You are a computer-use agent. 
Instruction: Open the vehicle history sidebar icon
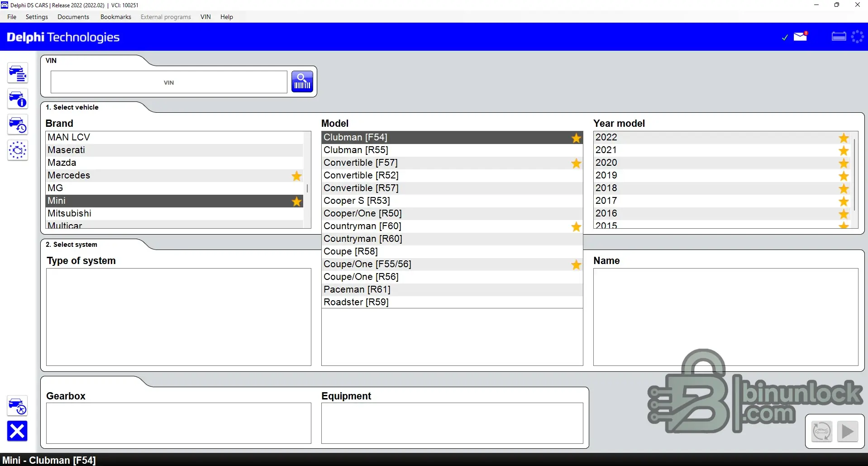pos(18,125)
